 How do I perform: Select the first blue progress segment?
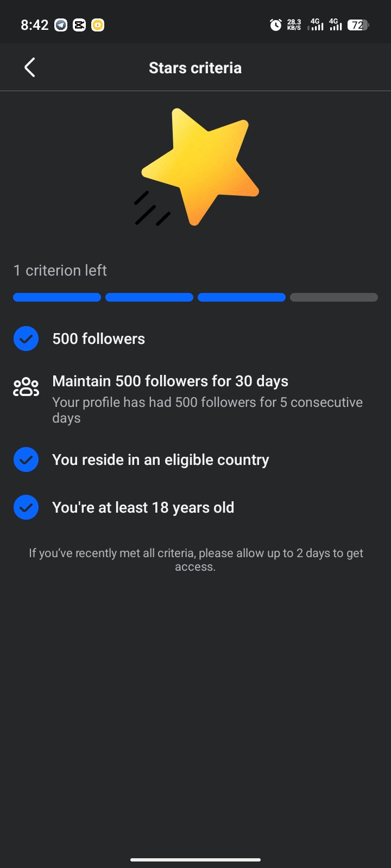[x=57, y=297]
